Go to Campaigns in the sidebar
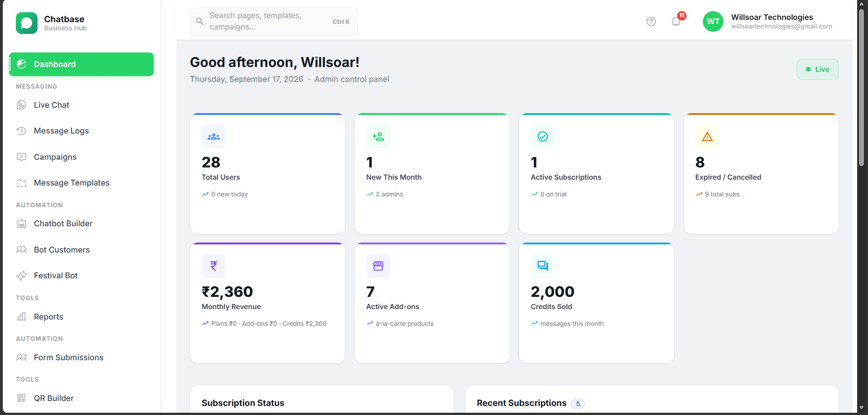868x415 pixels. point(81,157)
